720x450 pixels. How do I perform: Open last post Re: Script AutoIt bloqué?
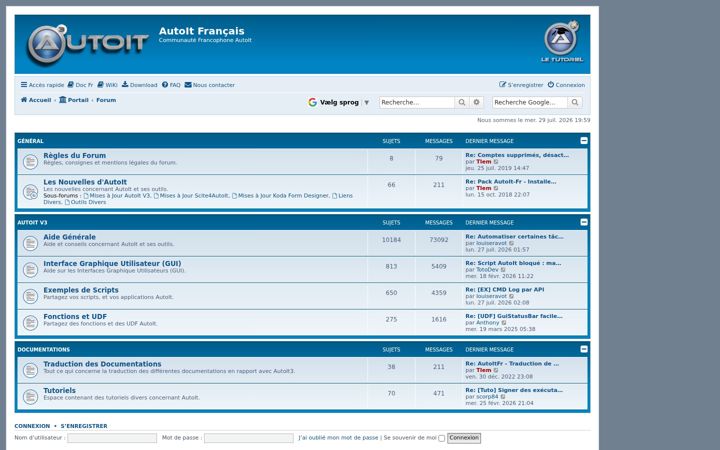[513, 264]
